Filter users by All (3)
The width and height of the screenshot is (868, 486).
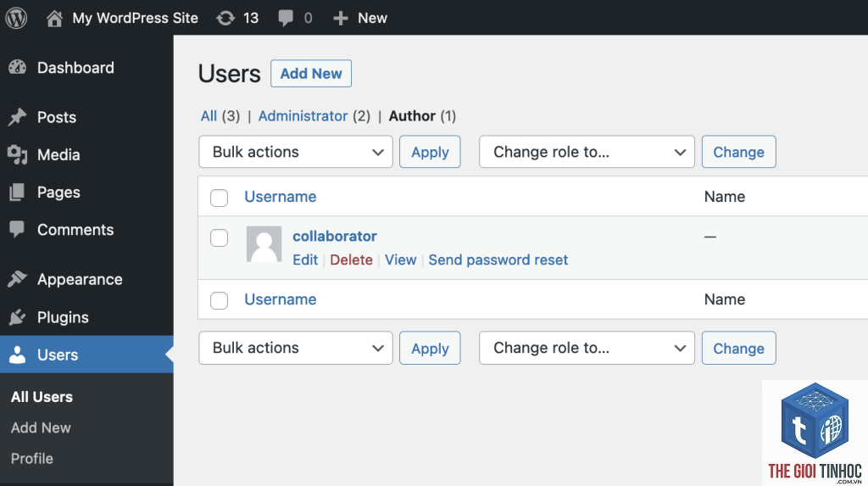(220, 116)
